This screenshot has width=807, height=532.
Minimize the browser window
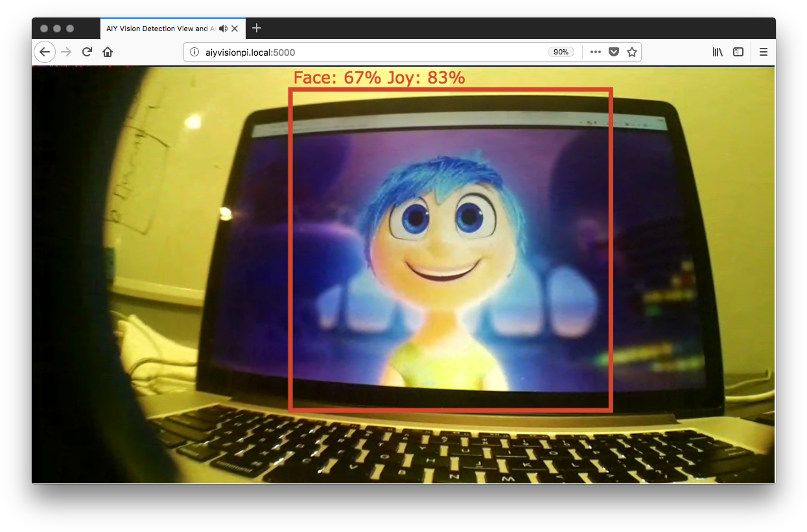(x=57, y=29)
